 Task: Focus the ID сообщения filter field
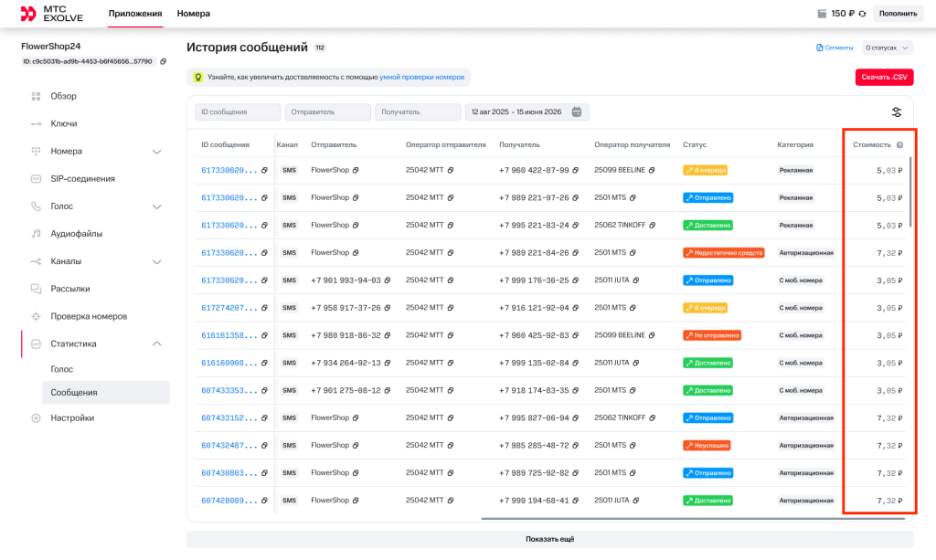[x=238, y=112]
